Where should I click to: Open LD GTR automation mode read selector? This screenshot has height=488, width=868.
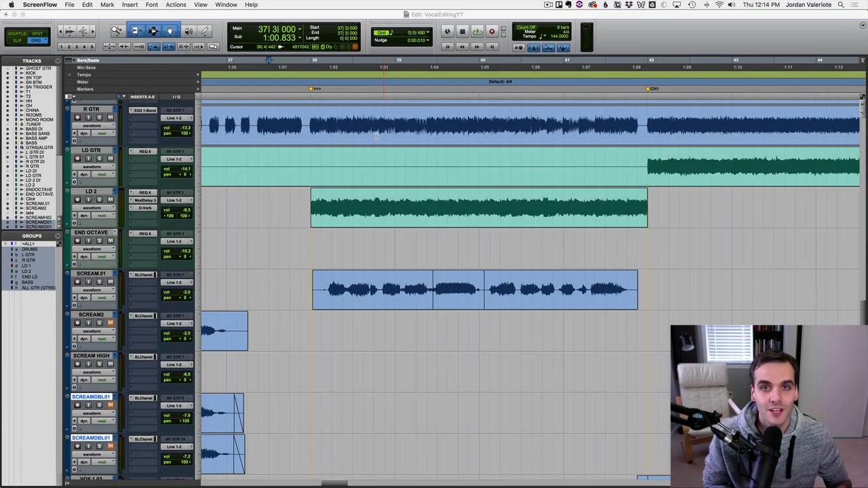104,175
